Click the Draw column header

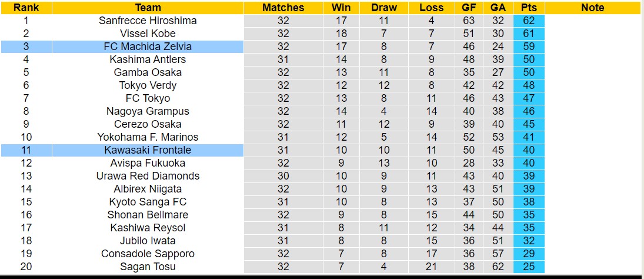(x=384, y=8)
